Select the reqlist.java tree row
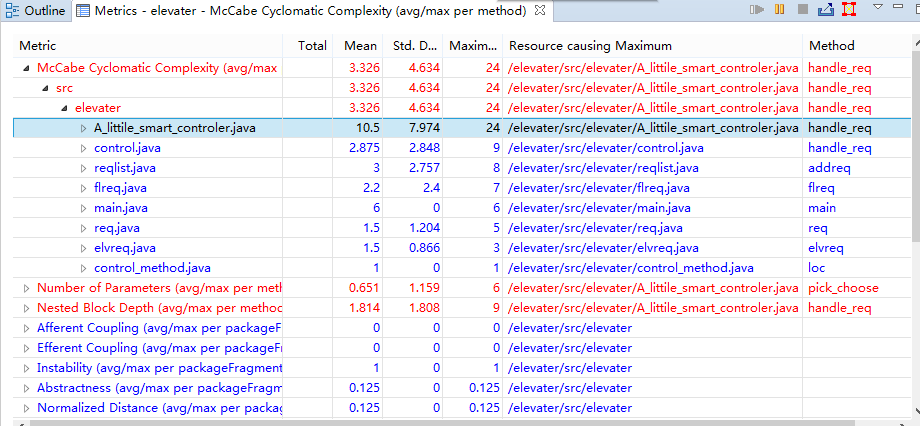Viewport: 920px width, 426px height. 462,168
